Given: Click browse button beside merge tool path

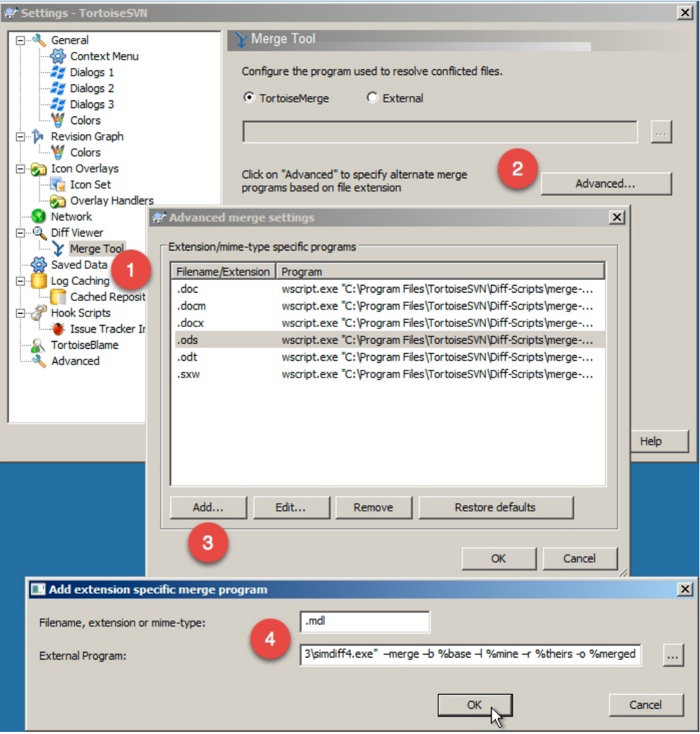Looking at the screenshot, I should [661, 132].
